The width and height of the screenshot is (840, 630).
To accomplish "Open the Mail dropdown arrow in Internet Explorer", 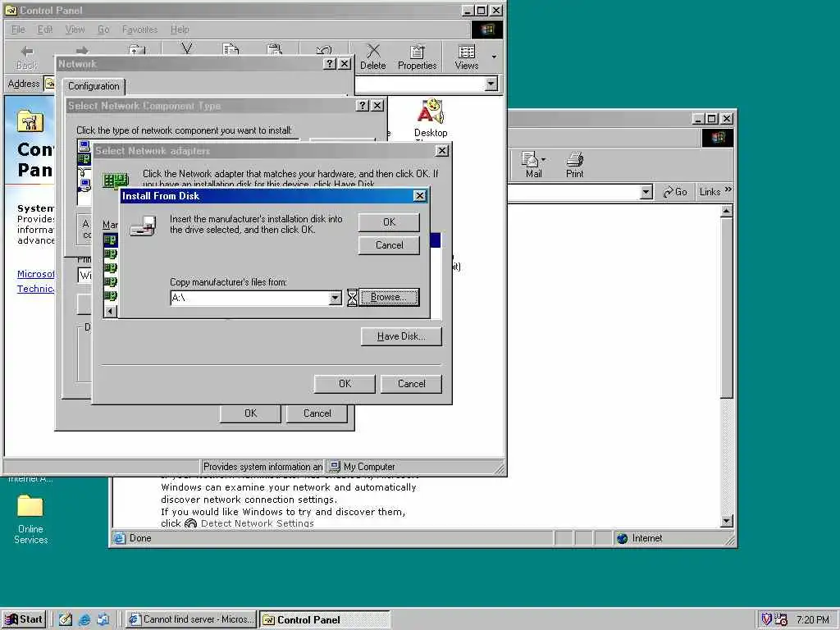I will coord(544,160).
